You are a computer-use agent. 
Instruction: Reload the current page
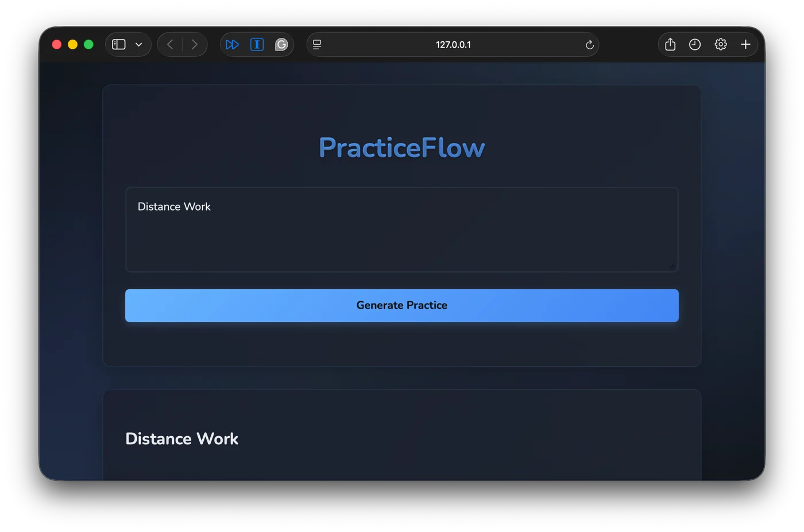point(589,45)
